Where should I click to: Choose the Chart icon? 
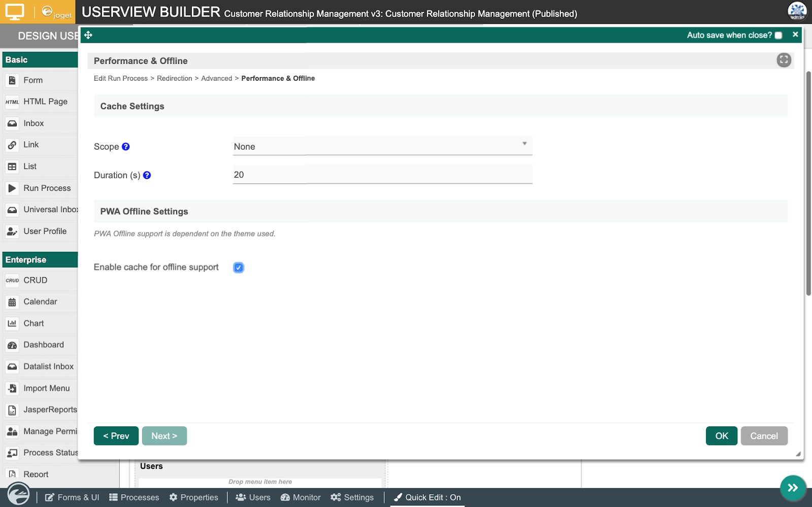tap(12, 323)
